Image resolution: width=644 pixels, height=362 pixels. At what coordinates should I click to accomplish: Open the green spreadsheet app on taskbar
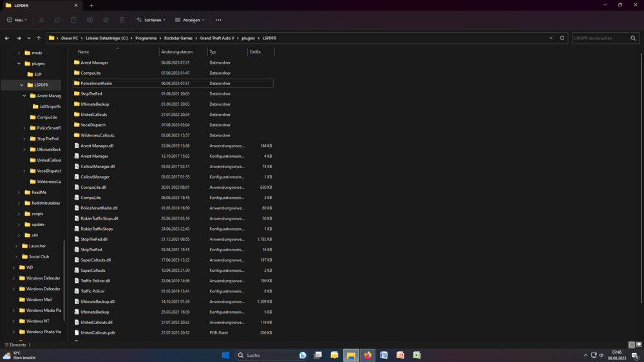coord(417,355)
